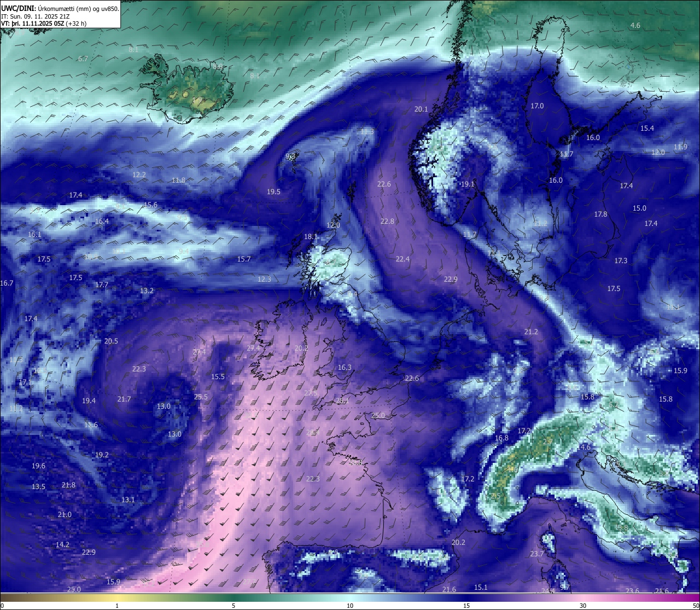Click the 19.2 value label
Image resolution: width=700 pixels, height=610 pixels.
tap(102, 455)
